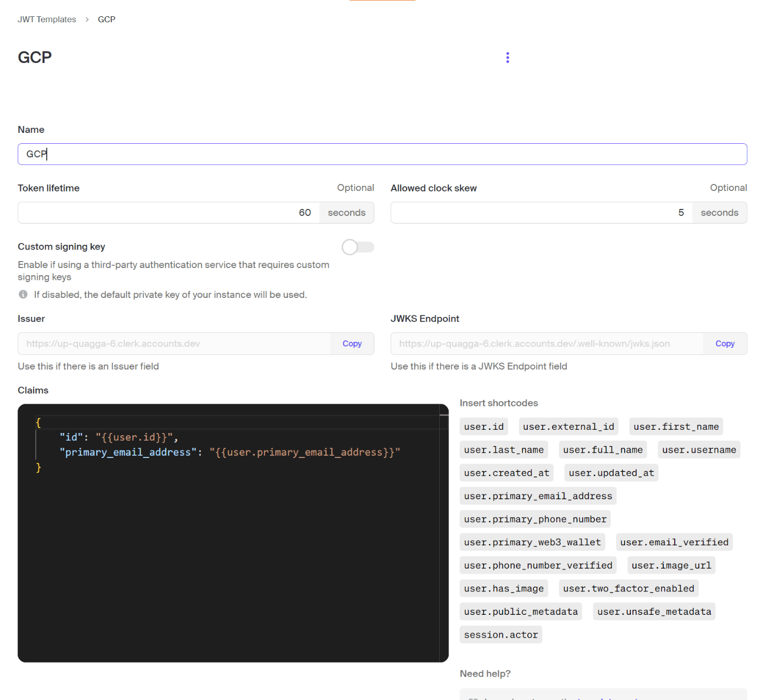Copy the Issuer URL
Viewport: 760px width, 700px height.
point(352,343)
